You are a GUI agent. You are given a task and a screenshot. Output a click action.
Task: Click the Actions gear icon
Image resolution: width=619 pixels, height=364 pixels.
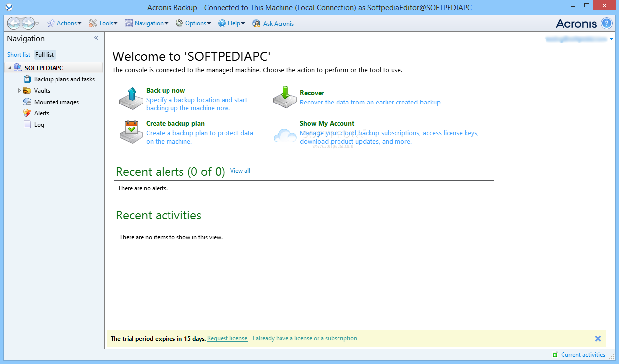(51, 23)
